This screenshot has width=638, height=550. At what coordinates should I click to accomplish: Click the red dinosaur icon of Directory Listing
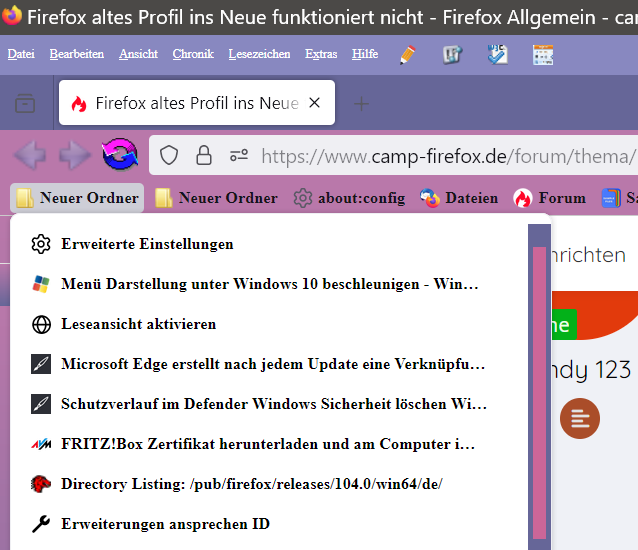41,484
